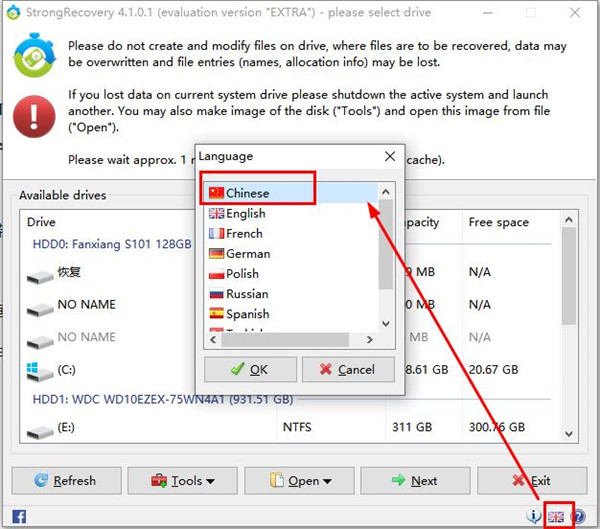Click the drive icon beside 恢复
Viewport: 600px width, 529px height.
tap(40, 276)
